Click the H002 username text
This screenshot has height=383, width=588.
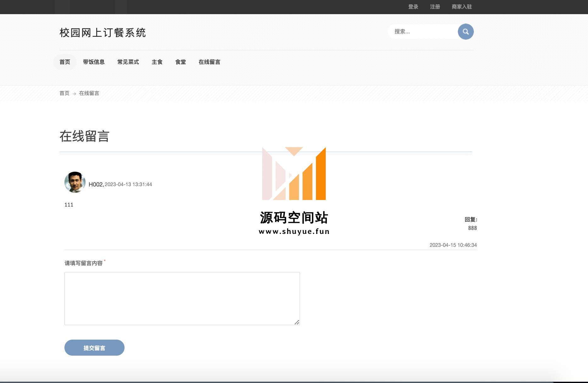pyautogui.click(x=96, y=184)
